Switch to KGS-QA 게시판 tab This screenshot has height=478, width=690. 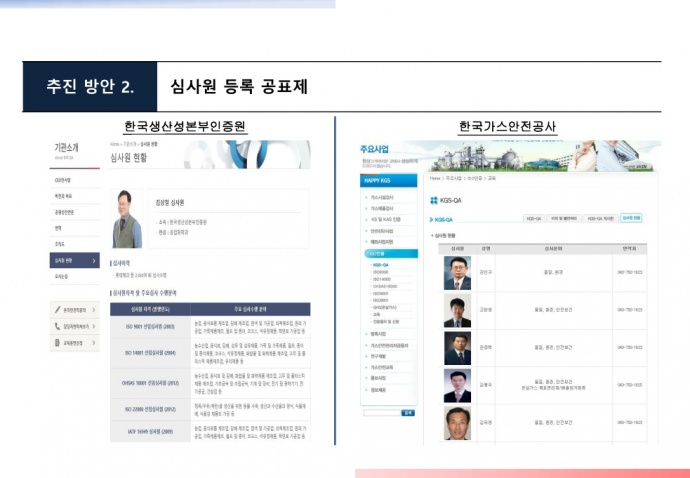click(x=601, y=218)
